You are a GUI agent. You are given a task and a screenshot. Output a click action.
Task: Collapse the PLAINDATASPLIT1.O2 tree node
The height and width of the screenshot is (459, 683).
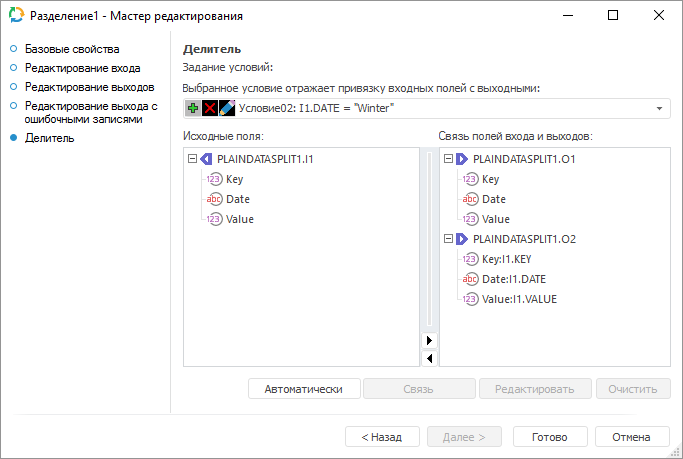(x=447, y=239)
